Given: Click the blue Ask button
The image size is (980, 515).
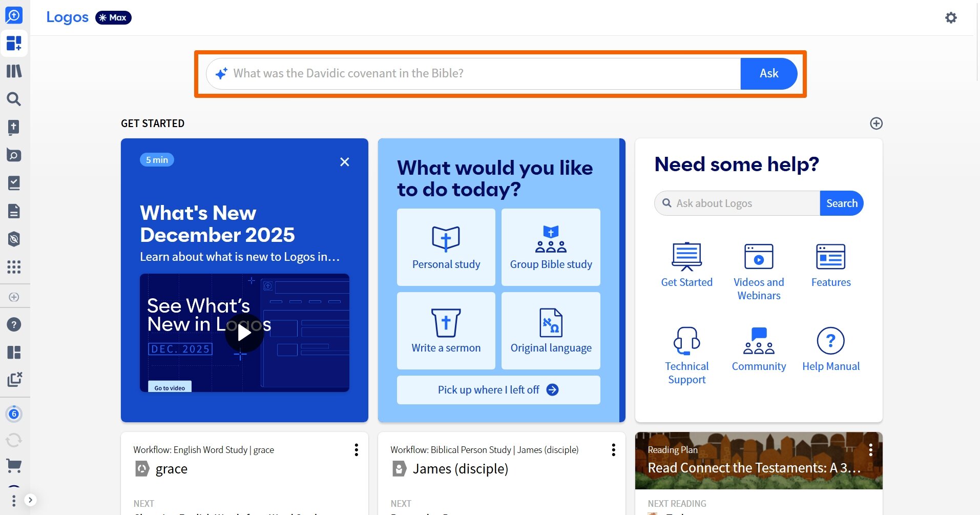Looking at the screenshot, I should click(768, 74).
